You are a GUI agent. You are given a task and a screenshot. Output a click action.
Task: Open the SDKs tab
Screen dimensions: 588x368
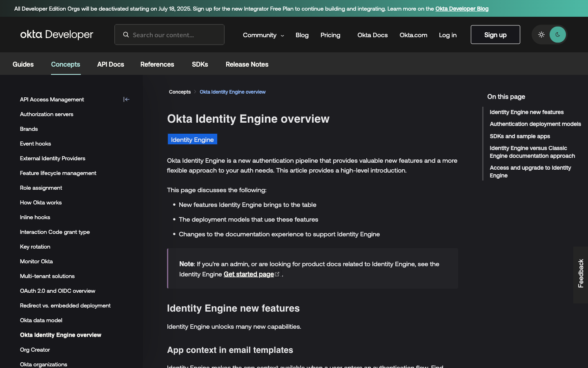[x=200, y=64]
